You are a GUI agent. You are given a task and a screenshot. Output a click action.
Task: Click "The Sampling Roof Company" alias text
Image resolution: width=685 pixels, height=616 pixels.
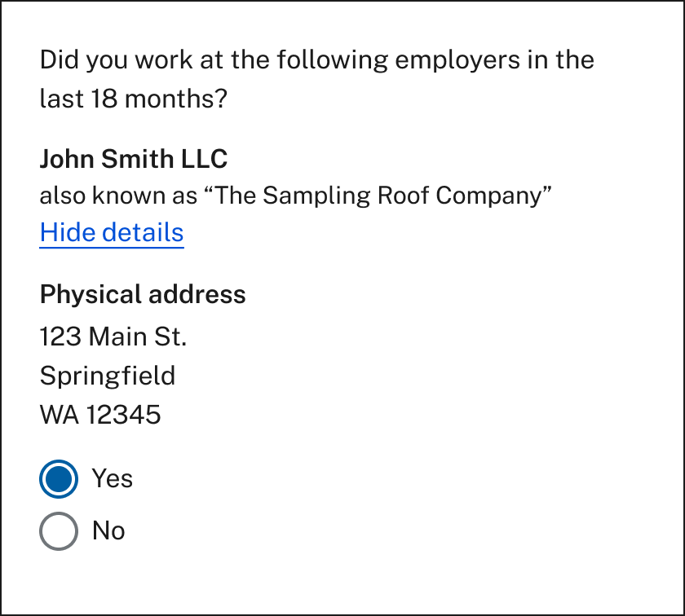coord(379,196)
